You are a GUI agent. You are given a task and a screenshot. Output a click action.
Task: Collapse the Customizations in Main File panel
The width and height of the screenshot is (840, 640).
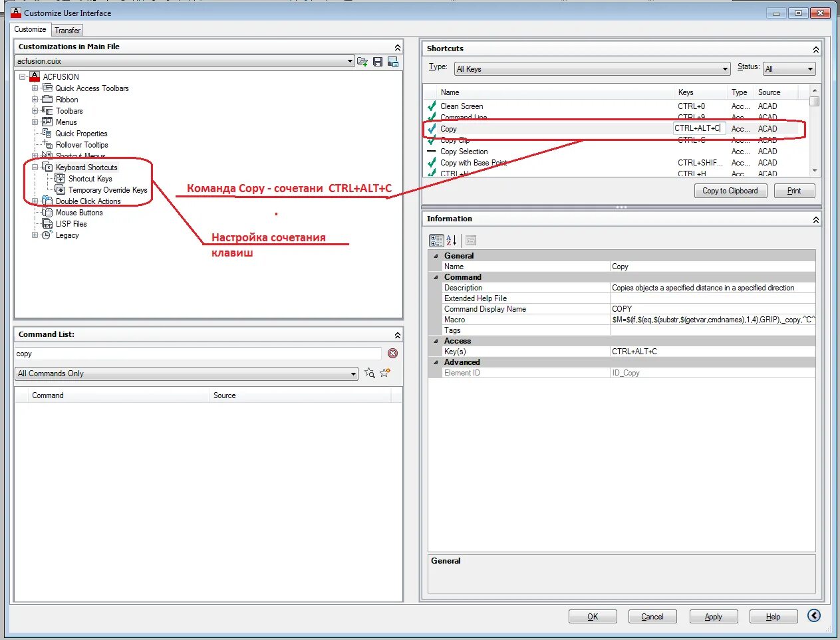click(x=398, y=47)
